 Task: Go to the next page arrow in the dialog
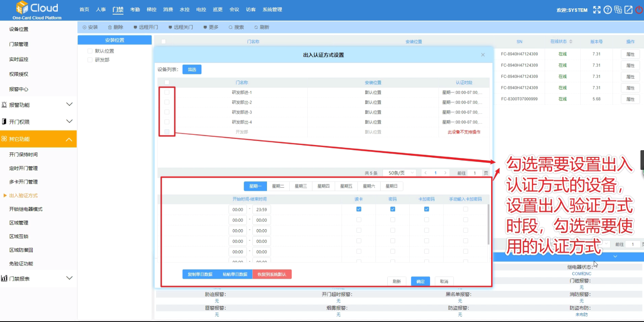click(x=445, y=173)
